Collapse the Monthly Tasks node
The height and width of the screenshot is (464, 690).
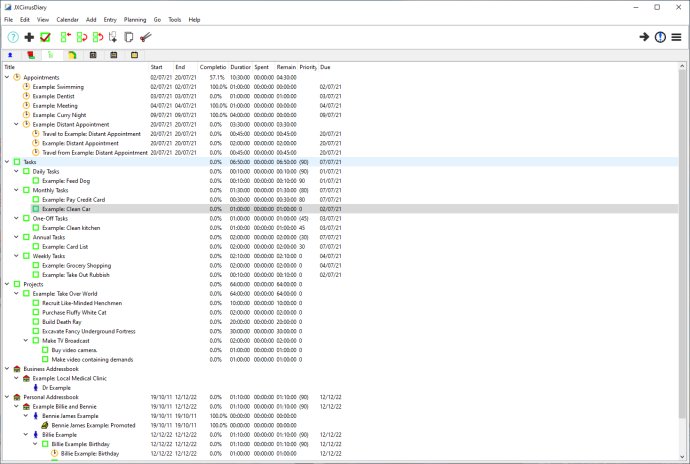(x=16, y=190)
